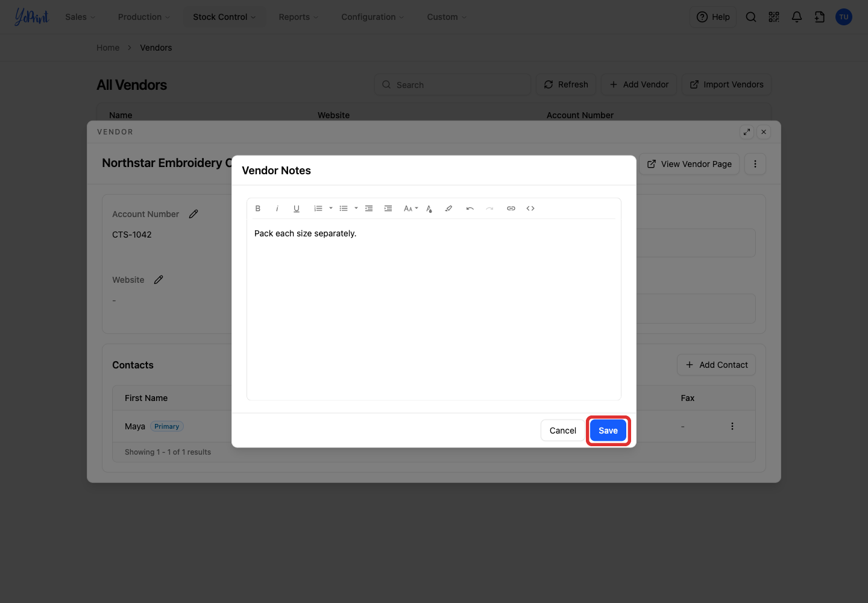Add a new contact
The height and width of the screenshot is (603, 868).
716,365
